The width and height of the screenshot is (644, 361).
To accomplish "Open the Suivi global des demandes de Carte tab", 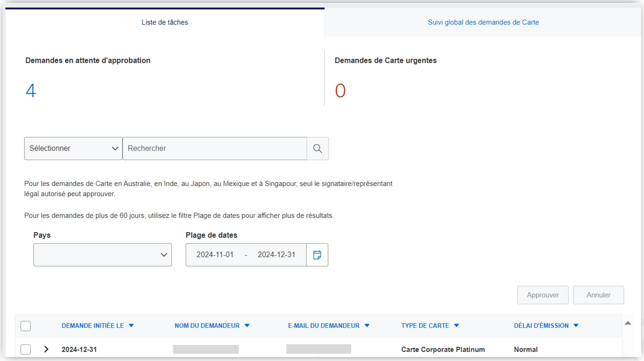I will point(483,22).
